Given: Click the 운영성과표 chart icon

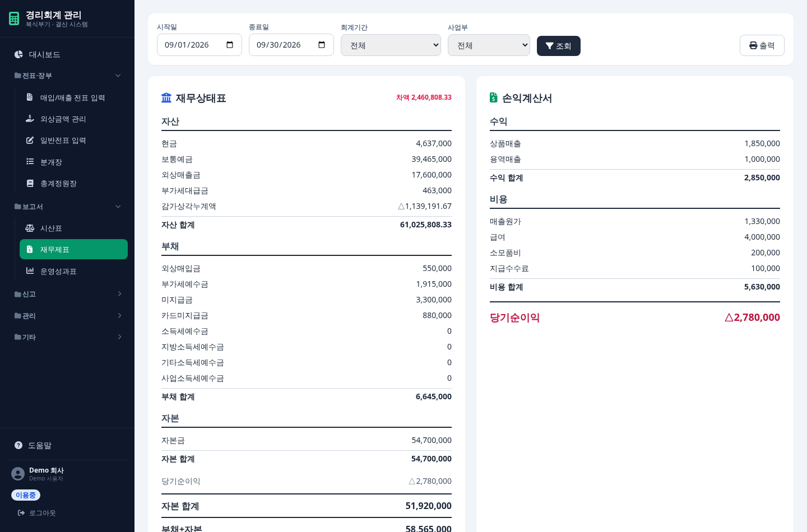Looking at the screenshot, I should tap(30, 271).
